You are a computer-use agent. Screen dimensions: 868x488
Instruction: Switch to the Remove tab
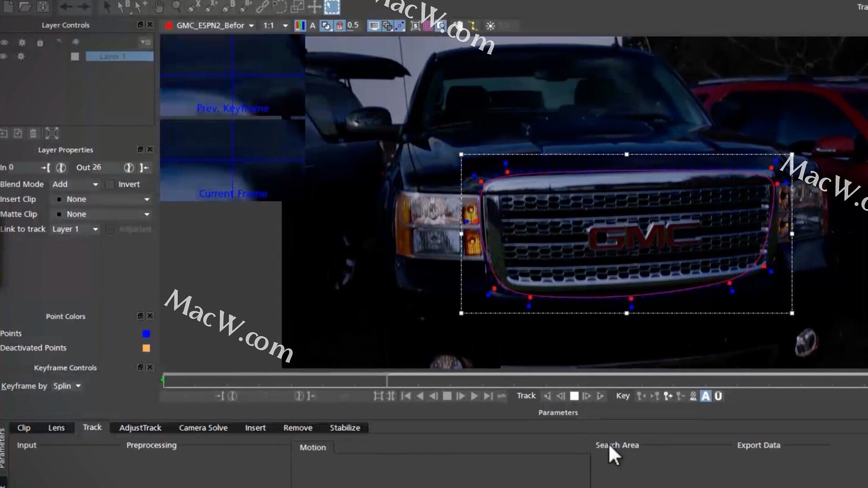point(298,427)
